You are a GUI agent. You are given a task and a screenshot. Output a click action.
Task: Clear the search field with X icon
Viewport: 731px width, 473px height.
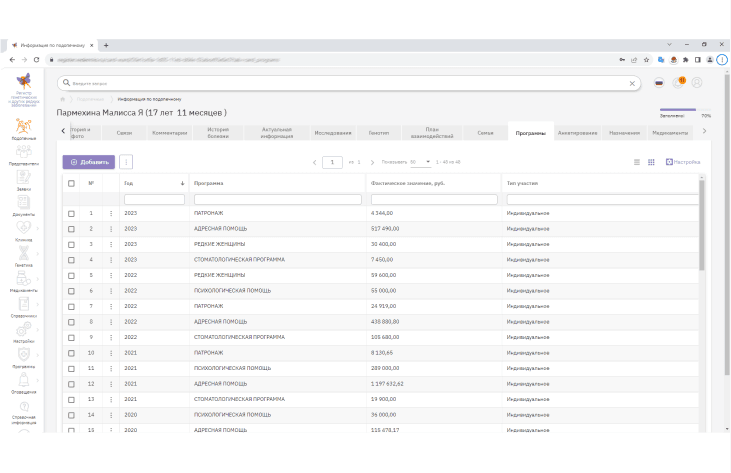(632, 83)
